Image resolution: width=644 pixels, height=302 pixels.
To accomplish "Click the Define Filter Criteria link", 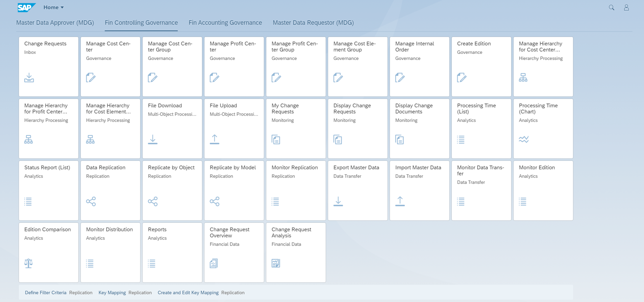I will click(46, 292).
